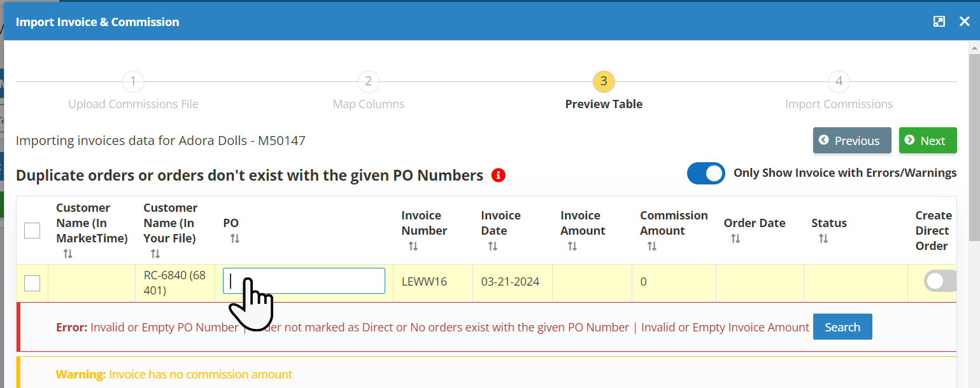Click the PO number input field
Image resolution: width=980 pixels, height=388 pixels.
click(x=304, y=281)
